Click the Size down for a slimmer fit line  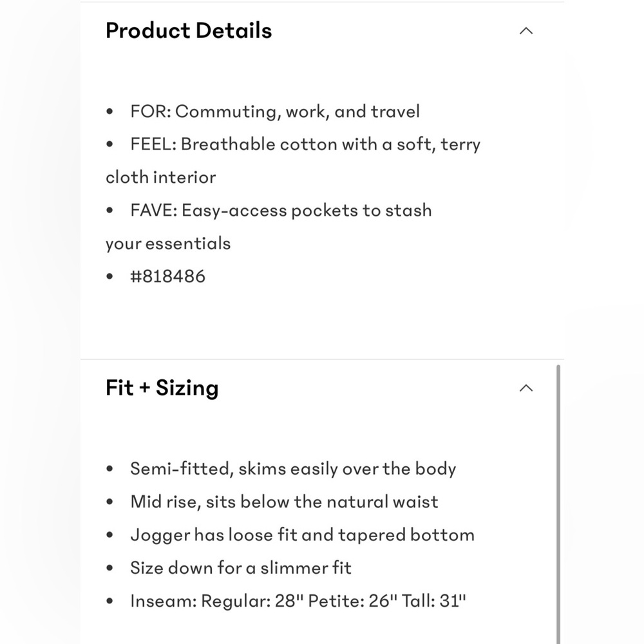pyautogui.click(x=241, y=568)
